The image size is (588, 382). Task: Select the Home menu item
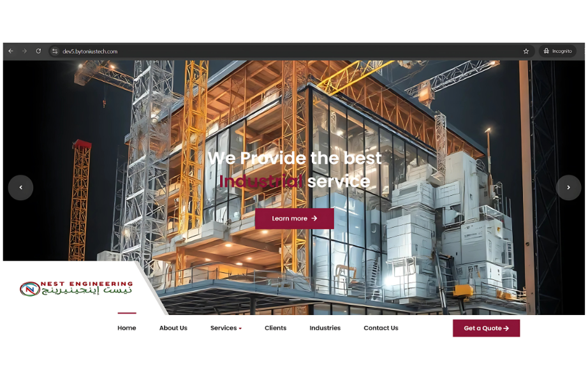pos(126,328)
